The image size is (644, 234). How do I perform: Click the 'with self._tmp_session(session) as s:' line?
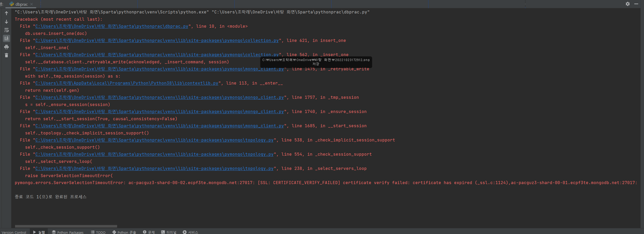[x=73, y=76]
